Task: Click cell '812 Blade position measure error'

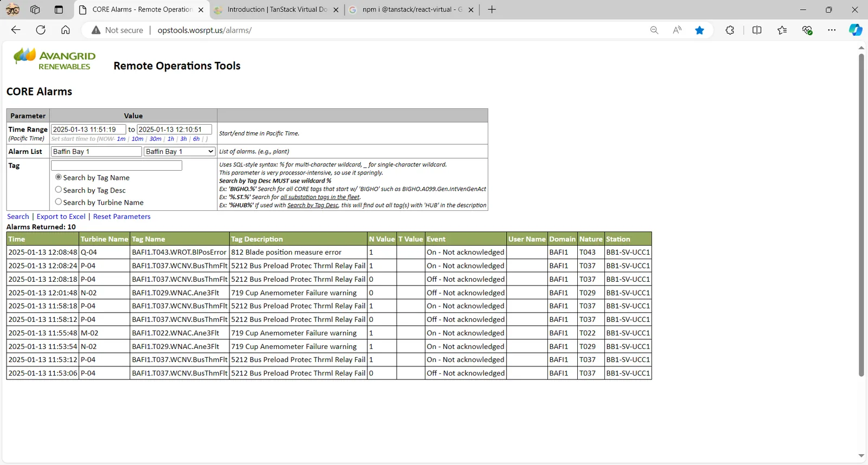Action: 298,252
